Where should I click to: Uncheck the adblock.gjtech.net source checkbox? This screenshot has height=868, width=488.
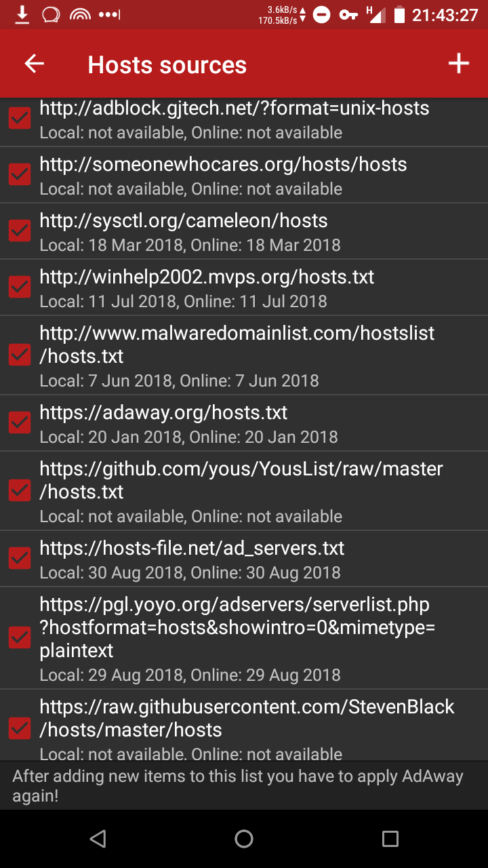[x=20, y=119]
